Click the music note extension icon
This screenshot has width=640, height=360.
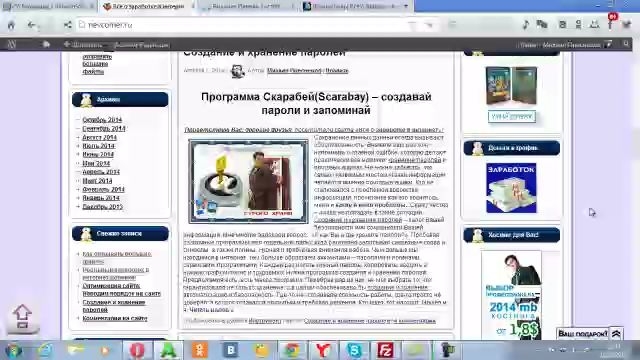(526, 25)
